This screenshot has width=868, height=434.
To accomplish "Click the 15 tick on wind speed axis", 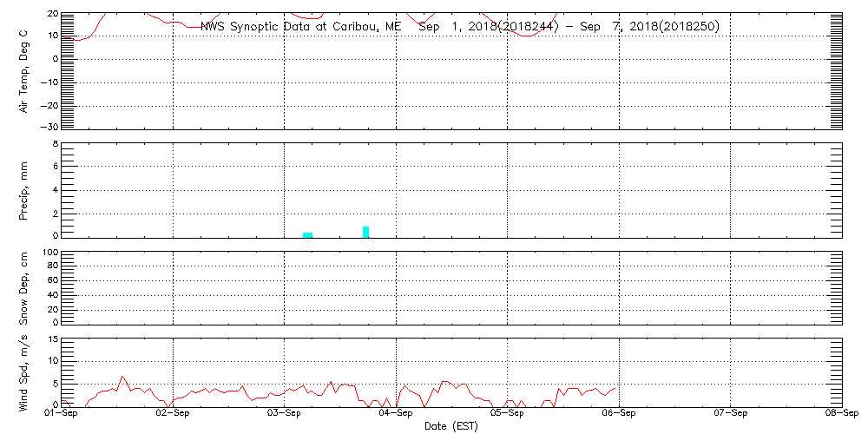I will coord(51,339).
